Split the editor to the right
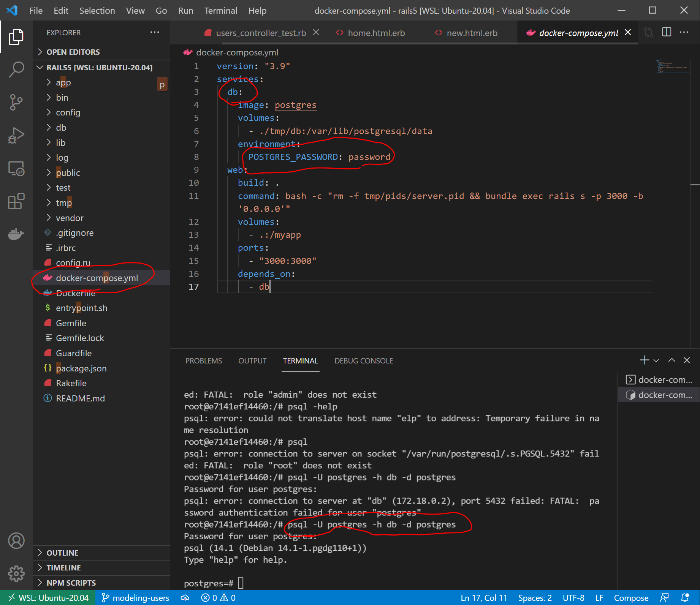 (x=666, y=33)
